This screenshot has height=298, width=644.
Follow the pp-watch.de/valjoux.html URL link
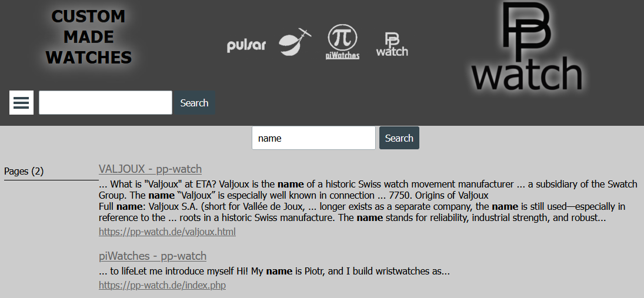[x=167, y=232]
